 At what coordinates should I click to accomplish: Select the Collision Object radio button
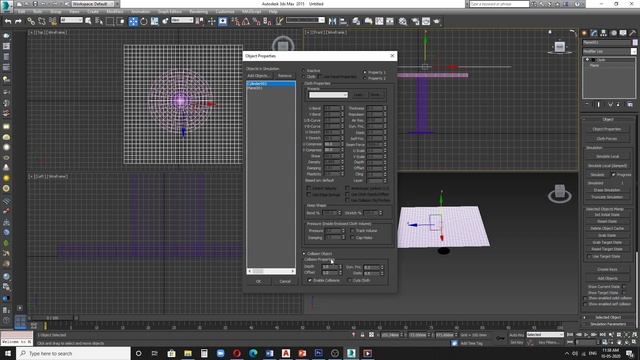click(304, 253)
